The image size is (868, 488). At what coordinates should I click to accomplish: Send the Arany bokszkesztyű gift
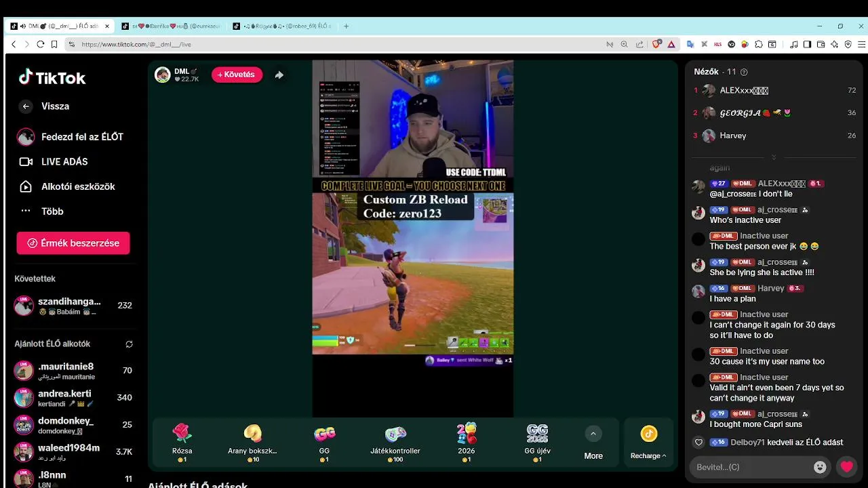pyautogui.click(x=252, y=443)
